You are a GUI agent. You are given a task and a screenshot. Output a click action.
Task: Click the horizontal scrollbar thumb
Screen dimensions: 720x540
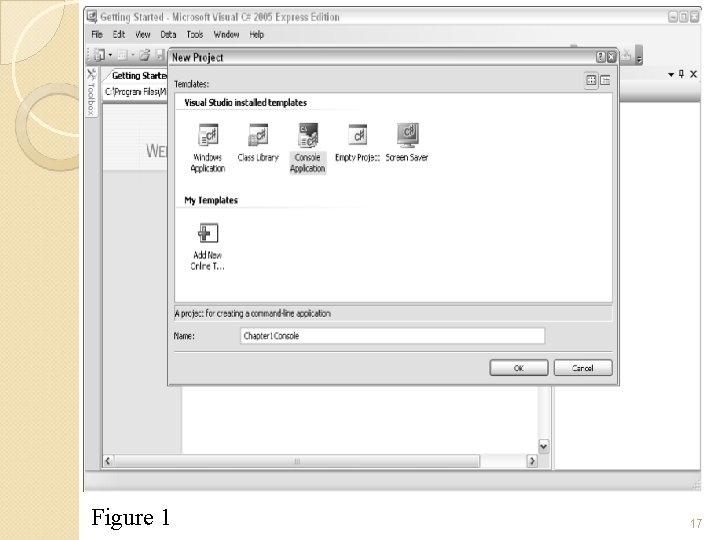[x=297, y=461]
